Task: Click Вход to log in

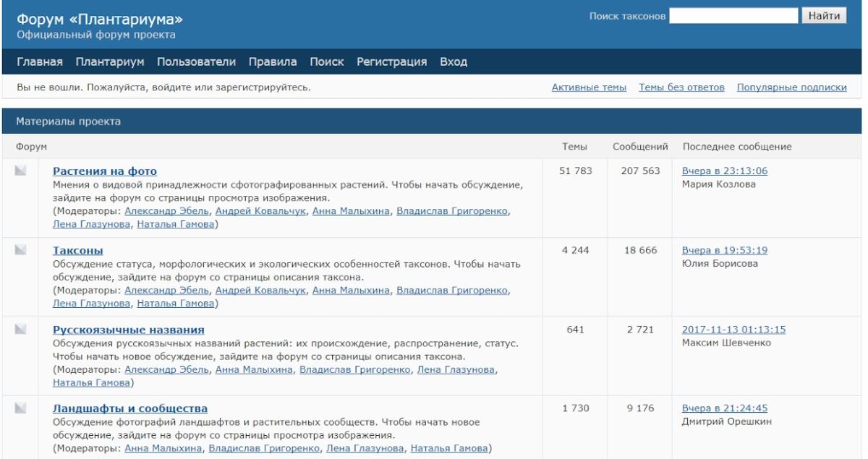Action: 454,61
